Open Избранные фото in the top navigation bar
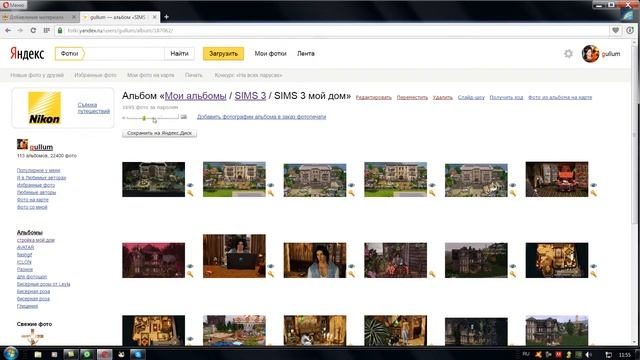Screen dimensions: 640x360 tap(95, 75)
